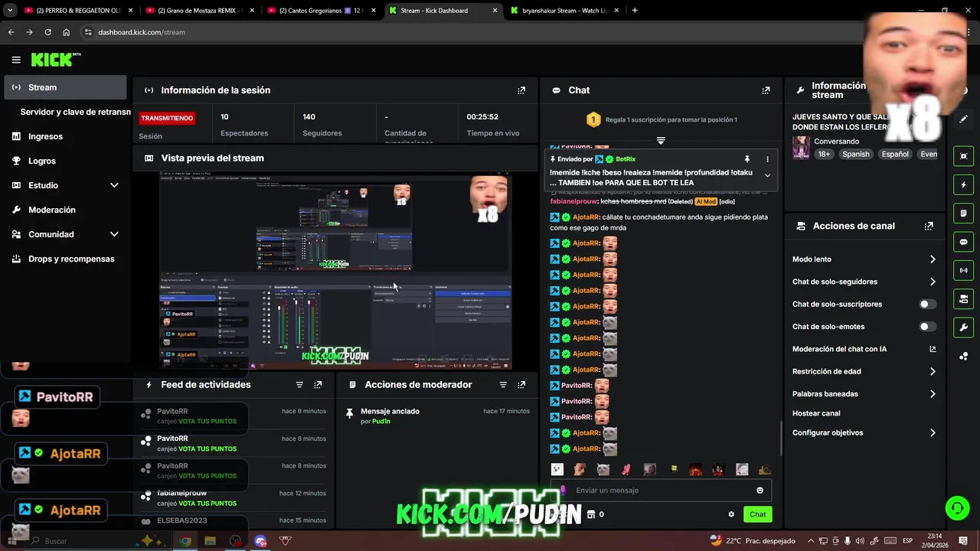Screen dimensions: 980x551
Task: Click the Español tag chip
Action: [x=894, y=154]
